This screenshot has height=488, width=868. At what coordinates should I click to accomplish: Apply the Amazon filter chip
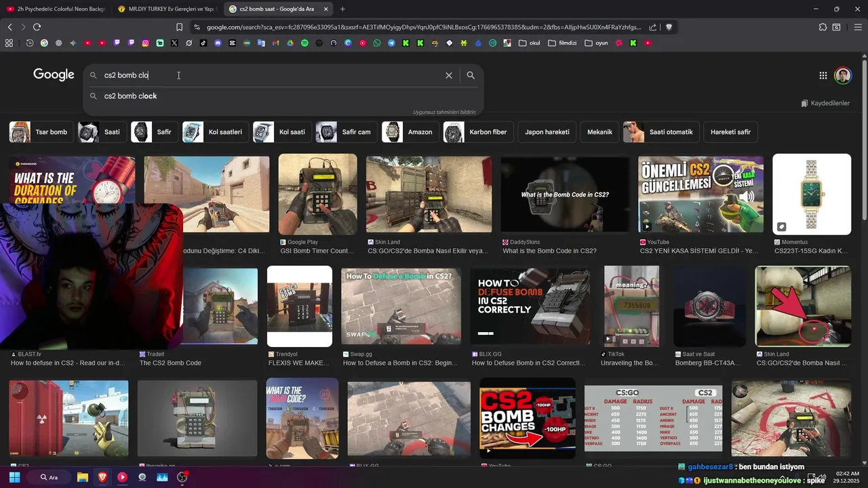[x=410, y=132]
